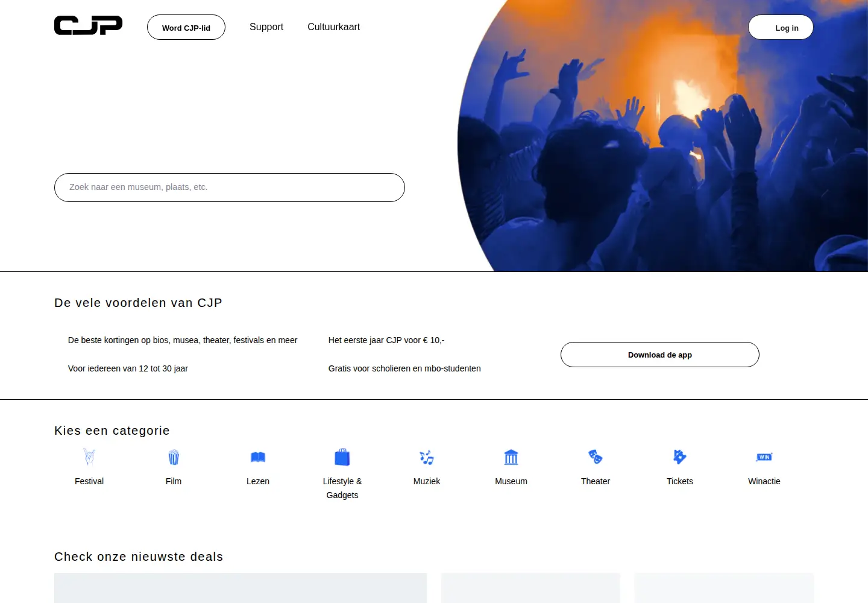The image size is (868, 603).
Task: Click the Word CJP-lid button
Action: [186, 27]
